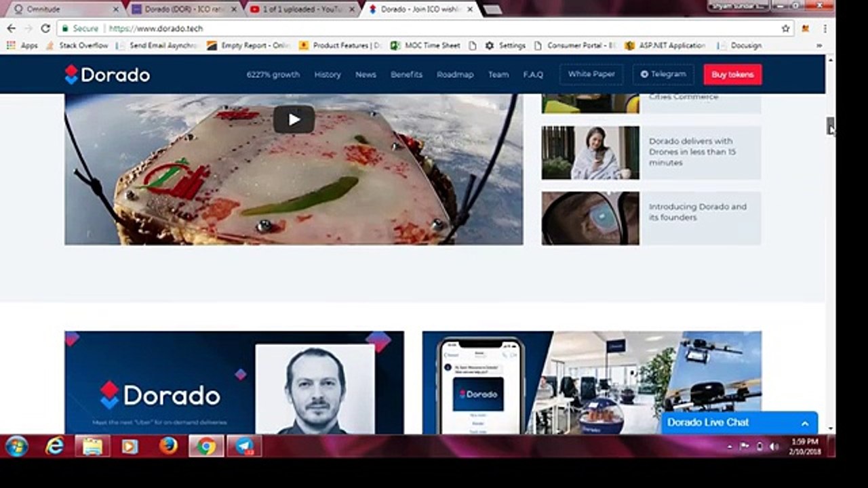Bookmark this page with the star icon
Image resolution: width=868 pixels, height=488 pixels.
click(785, 28)
